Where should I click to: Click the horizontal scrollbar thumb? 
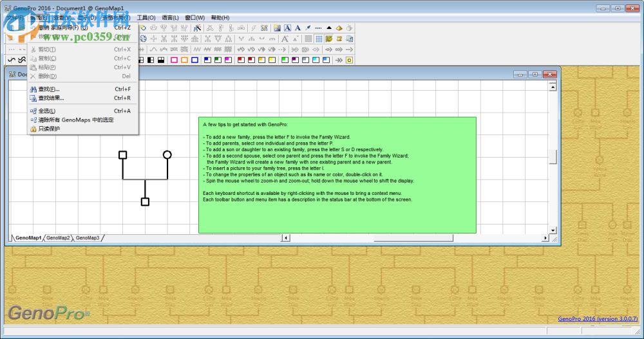[x=413, y=237]
